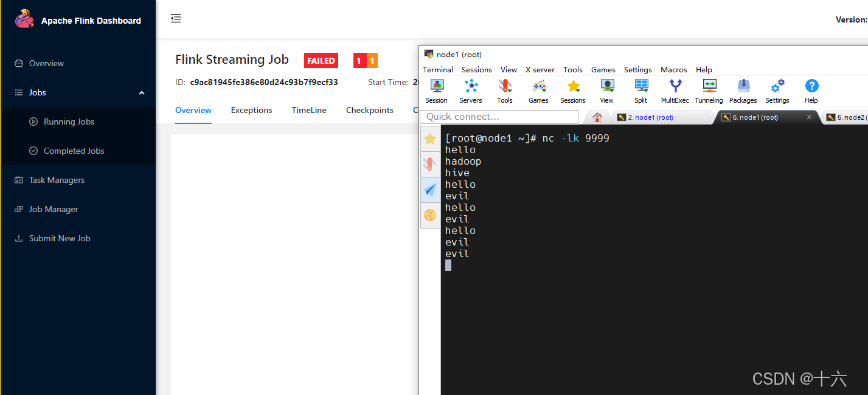Open the Session toolbar icon in MobaXterm
This screenshot has height=395, width=868.
click(436, 91)
